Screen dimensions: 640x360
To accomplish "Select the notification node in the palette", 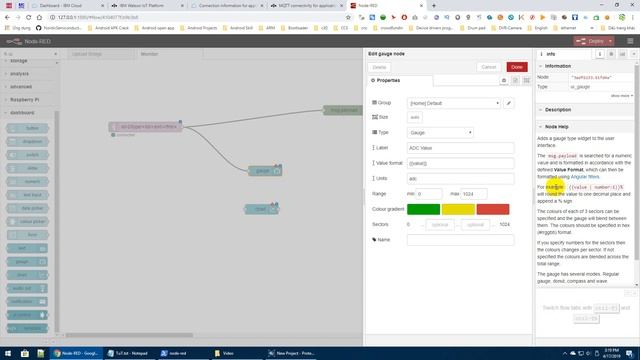I will click(27, 302).
